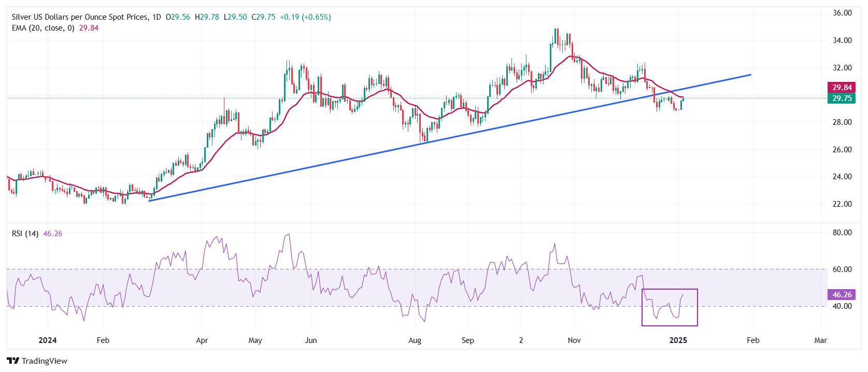868x372 pixels.
Task: Select the 80.00 level on the RSI scale
Action: pyautogui.click(x=842, y=233)
